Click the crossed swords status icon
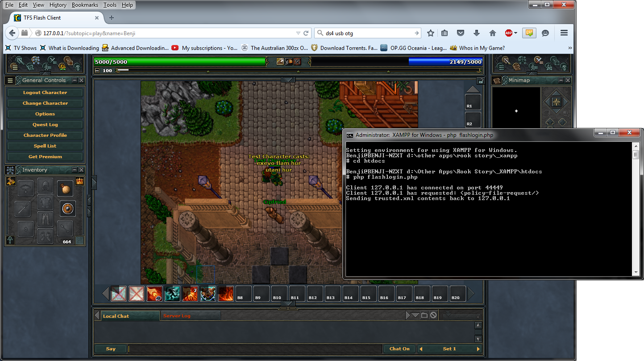This screenshot has height=361, width=644. (x=297, y=62)
